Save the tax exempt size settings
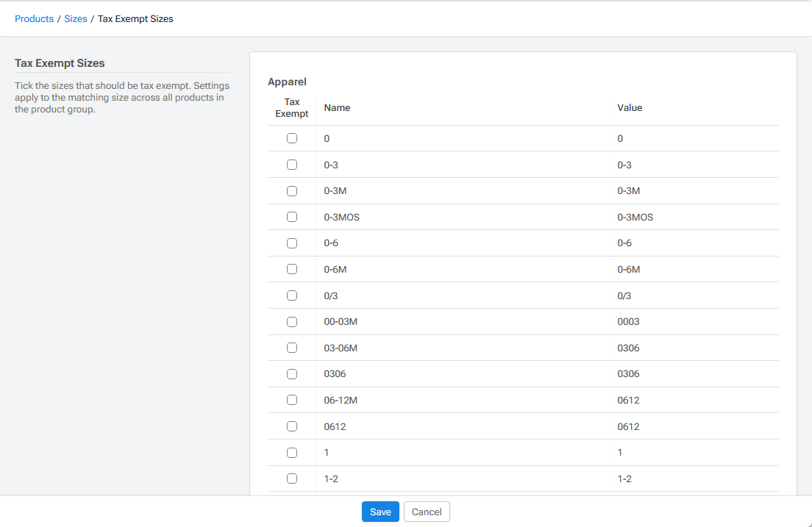The width and height of the screenshot is (812, 527). tap(380, 512)
